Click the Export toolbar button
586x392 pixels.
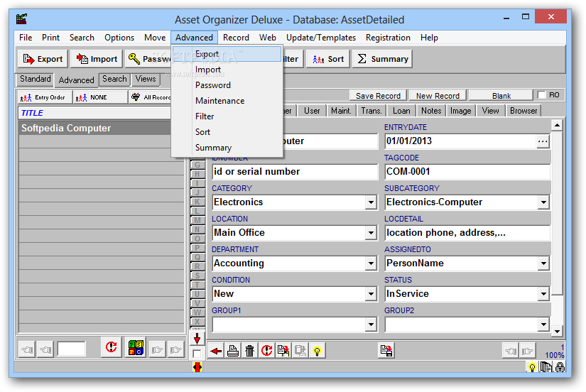point(43,59)
